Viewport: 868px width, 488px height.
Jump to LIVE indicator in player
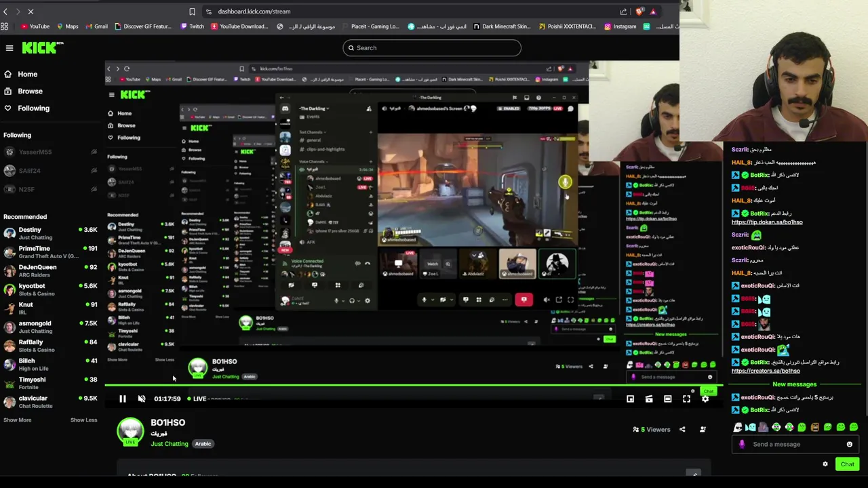coord(197,399)
